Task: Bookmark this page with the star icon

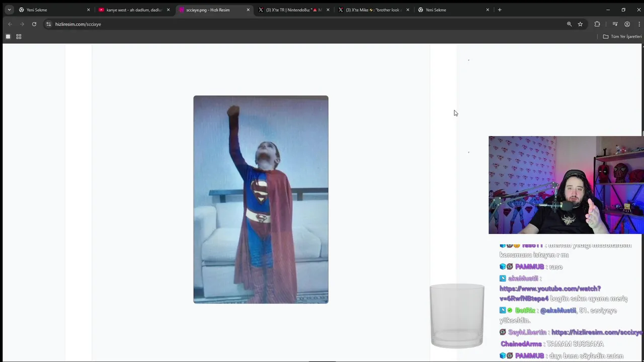Action: (580, 24)
